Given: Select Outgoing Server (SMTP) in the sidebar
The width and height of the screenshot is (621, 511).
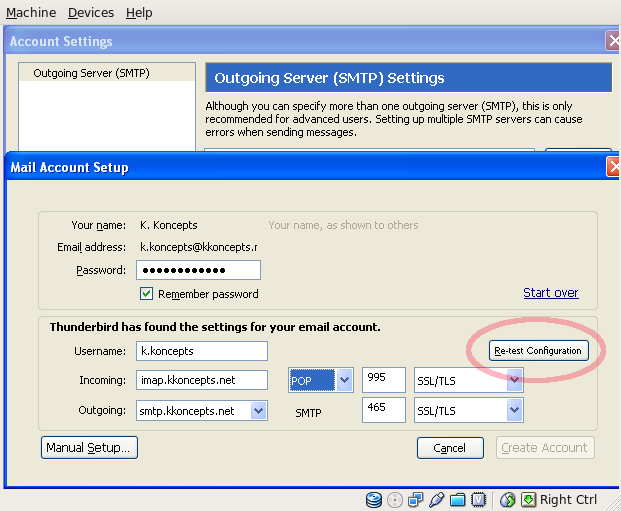Looking at the screenshot, I should (91, 73).
